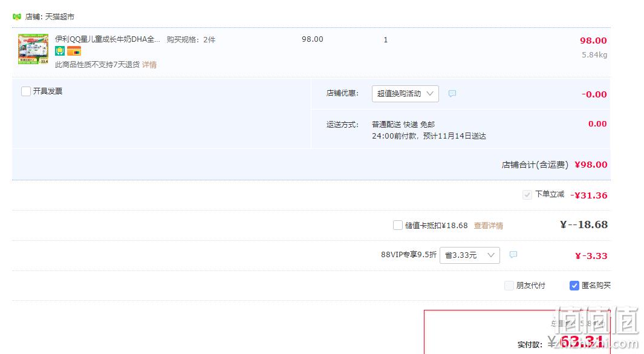Click the note icon beside 88VIP dropdown
Screen dimensions: 644x354
click(513, 255)
